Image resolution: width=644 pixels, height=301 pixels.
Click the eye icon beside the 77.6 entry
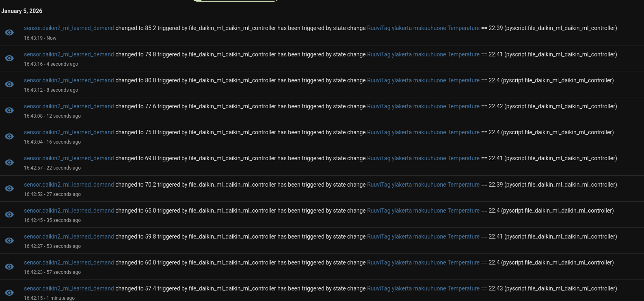pyautogui.click(x=9, y=110)
